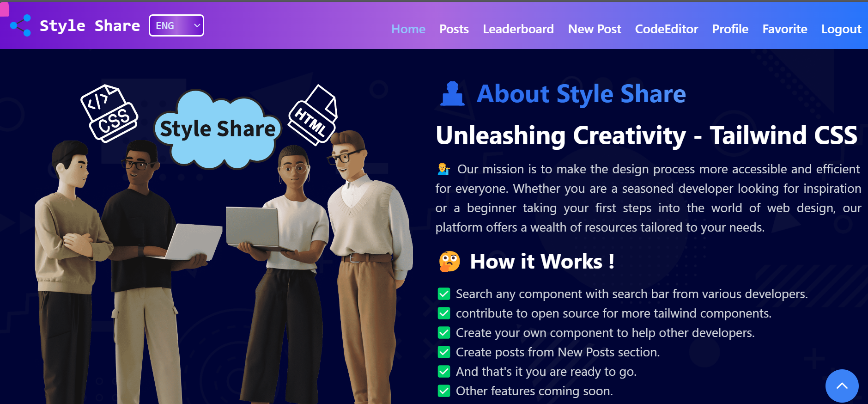Screen dimensions: 868x404
Task: Click the thinking face emoji near How it Works
Action: pos(449,262)
